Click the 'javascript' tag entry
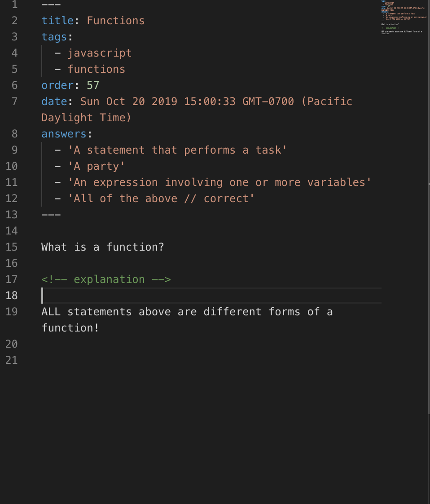430x504 pixels. [x=100, y=53]
